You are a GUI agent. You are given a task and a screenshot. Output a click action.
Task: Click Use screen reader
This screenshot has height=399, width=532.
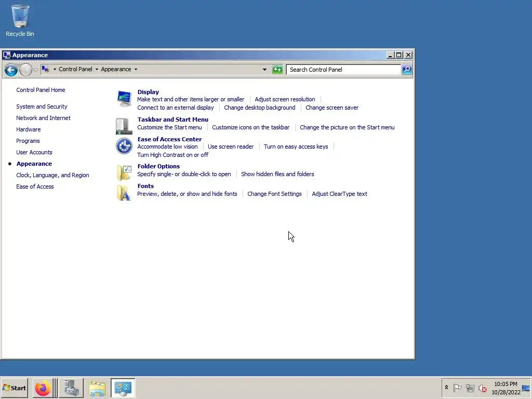point(231,147)
